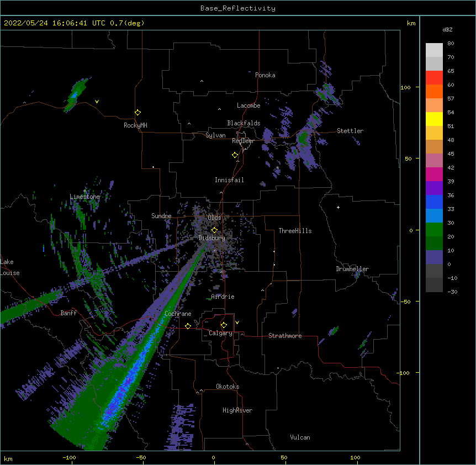476x465 pixels.
Task: Select the Okotoks label
Action: [228, 387]
